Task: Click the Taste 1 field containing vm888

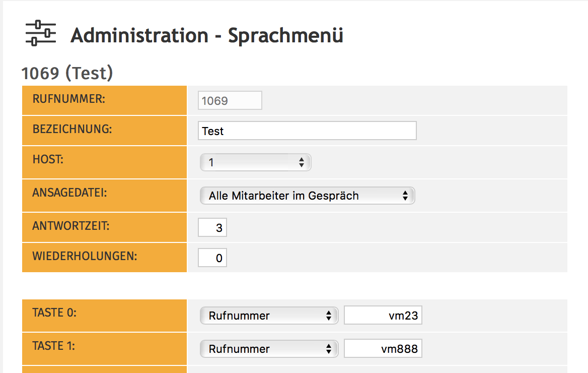Action: [x=383, y=348]
